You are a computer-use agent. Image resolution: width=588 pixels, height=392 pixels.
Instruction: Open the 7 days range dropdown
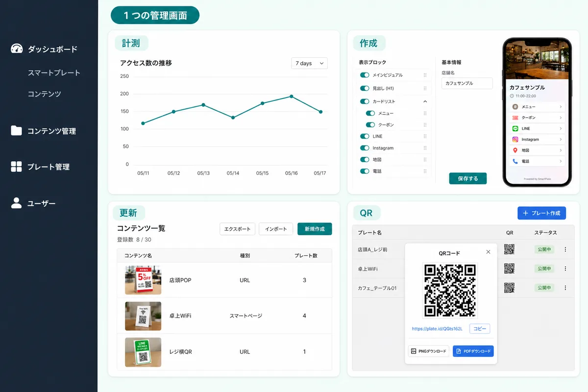(x=309, y=63)
